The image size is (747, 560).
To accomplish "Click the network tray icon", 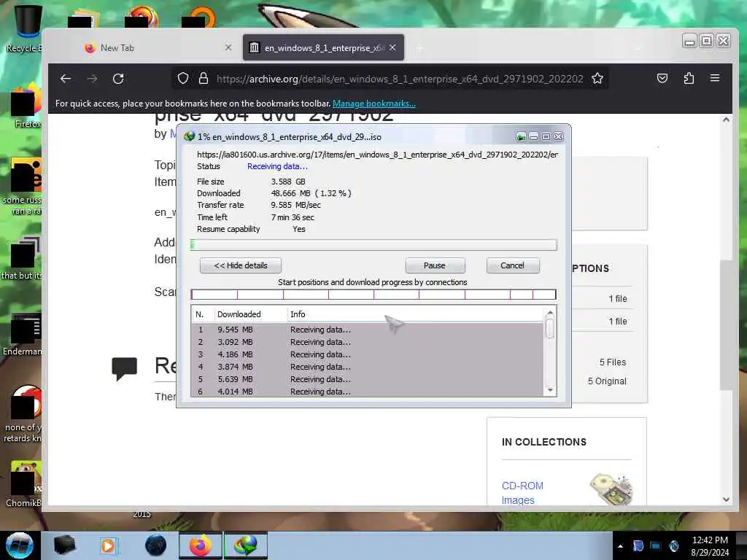I will 656,546.
